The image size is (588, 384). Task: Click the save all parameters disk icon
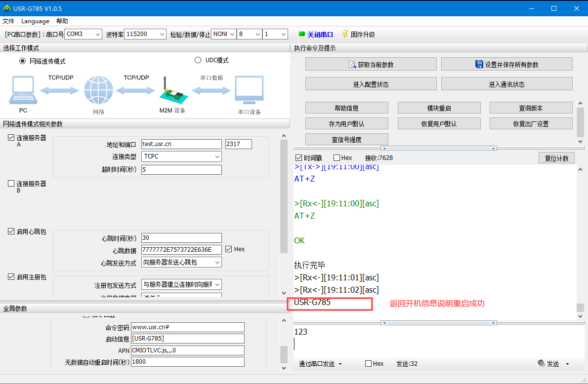[479, 65]
